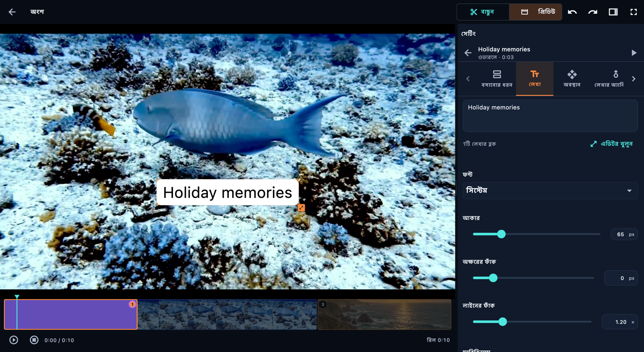Viewport: 644px width, 352px height.
Task: Select the Holiday memories overlay on the video
Action: [227, 192]
